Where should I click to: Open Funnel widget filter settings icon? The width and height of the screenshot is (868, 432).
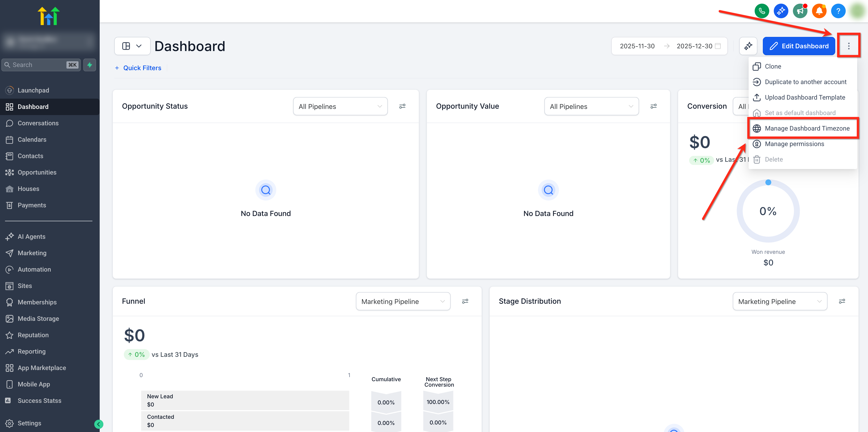click(x=465, y=301)
